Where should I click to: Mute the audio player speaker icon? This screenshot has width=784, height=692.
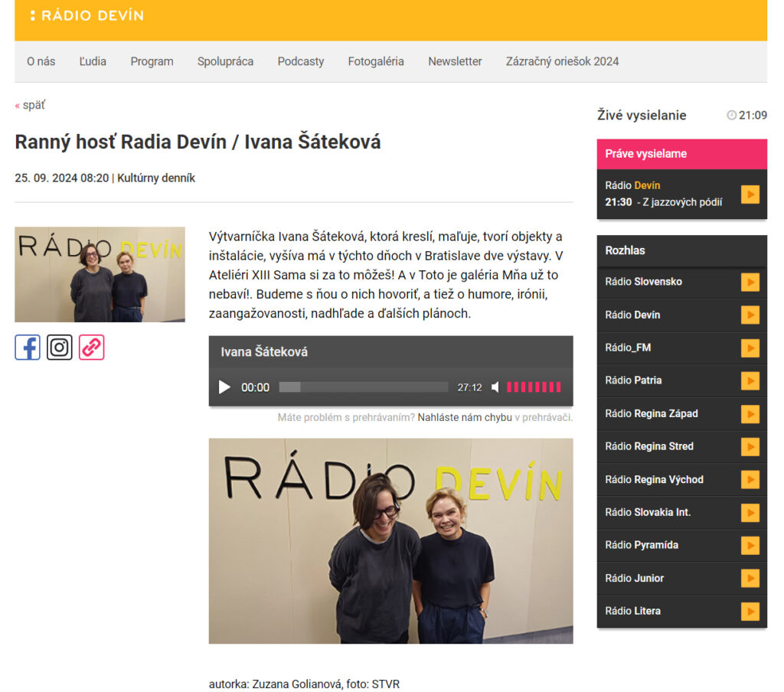[x=495, y=387]
